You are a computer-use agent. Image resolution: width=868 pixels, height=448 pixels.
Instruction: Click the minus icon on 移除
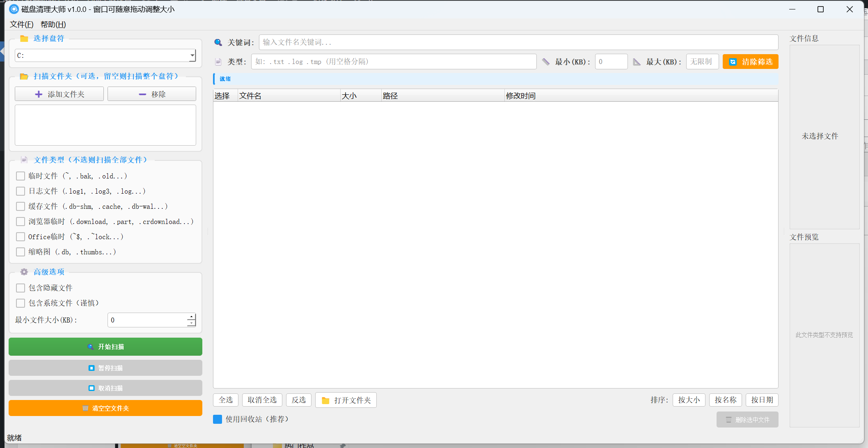coord(142,94)
